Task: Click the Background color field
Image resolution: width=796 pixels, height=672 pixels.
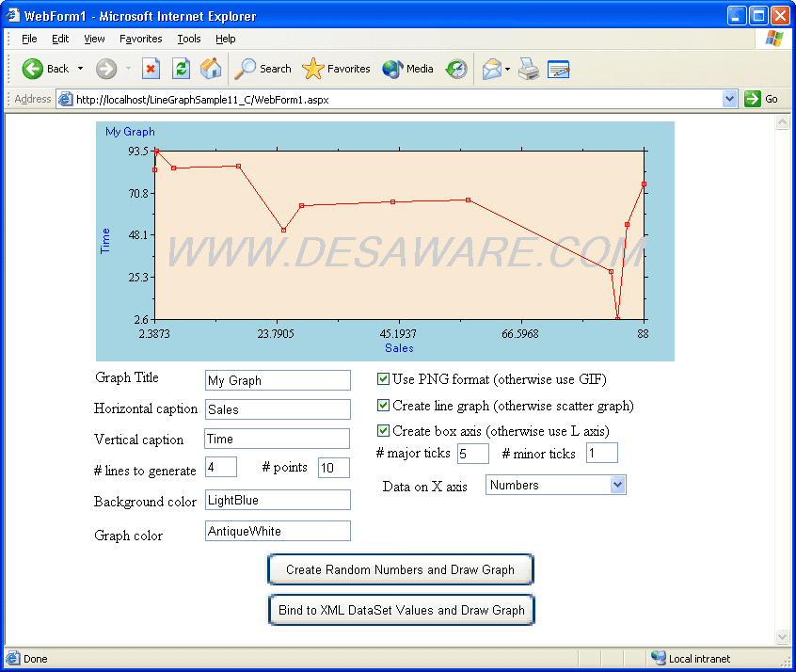Action: (x=278, y=500)
